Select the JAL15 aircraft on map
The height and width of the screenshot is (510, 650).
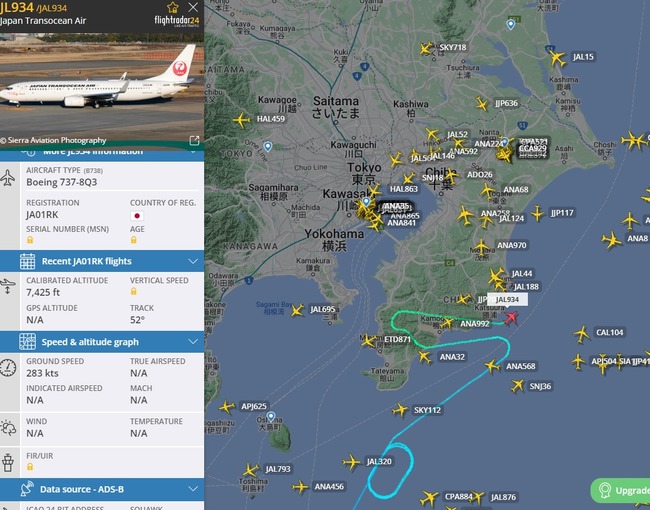(557, 58)
